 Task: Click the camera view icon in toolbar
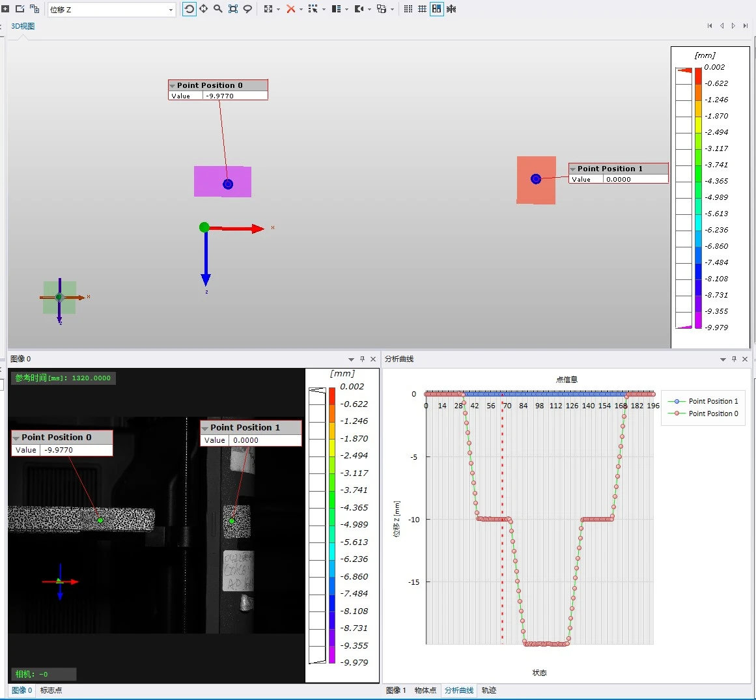(359, 8)
